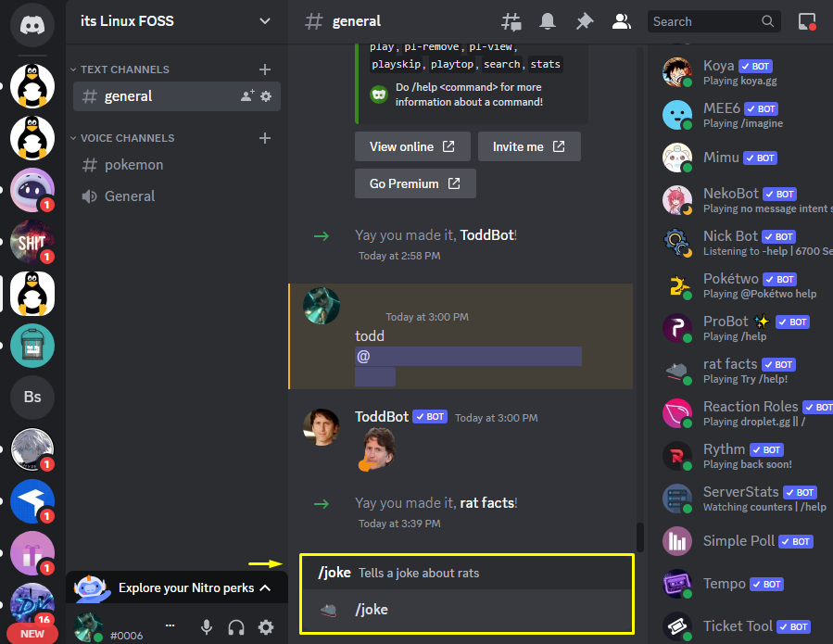
Task: Click the chat scrollbar thumb
Action: click(x=640, y=537)
